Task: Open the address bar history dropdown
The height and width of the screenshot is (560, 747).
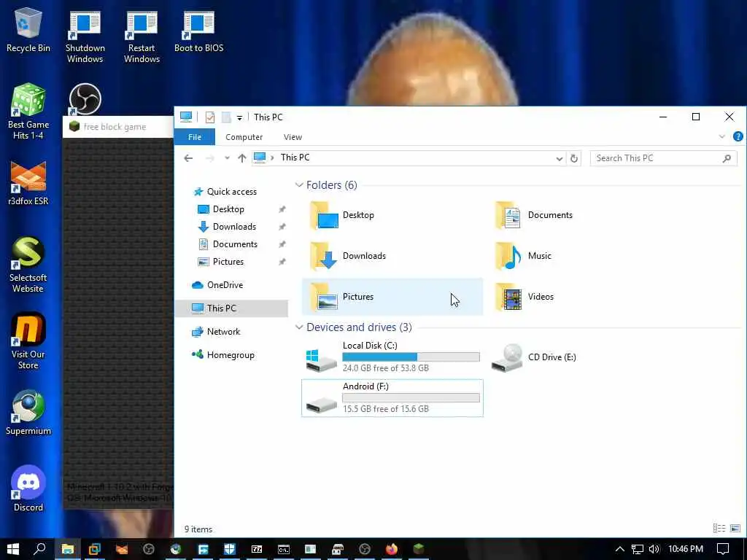Action: tap(560, 158)
